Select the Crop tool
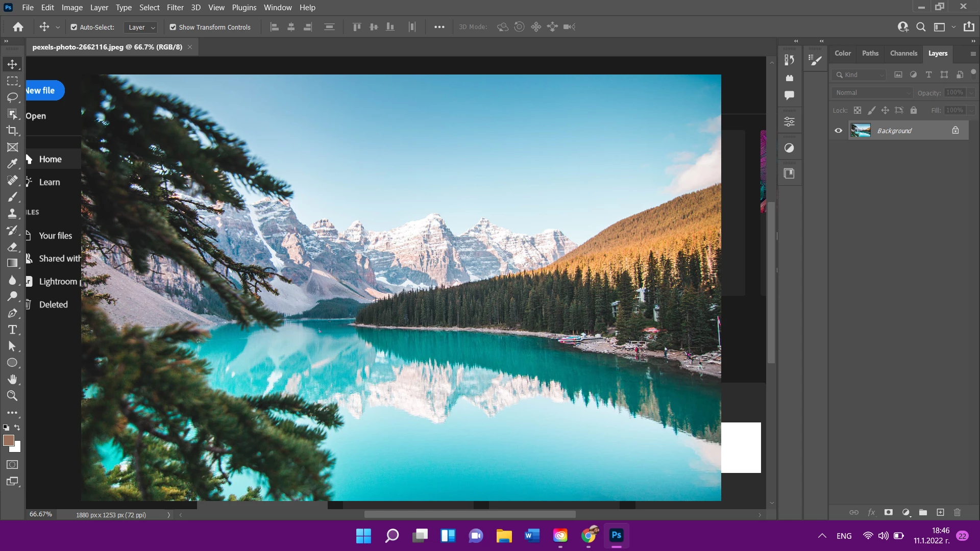 pyautogui.click(x=12, y=131)
